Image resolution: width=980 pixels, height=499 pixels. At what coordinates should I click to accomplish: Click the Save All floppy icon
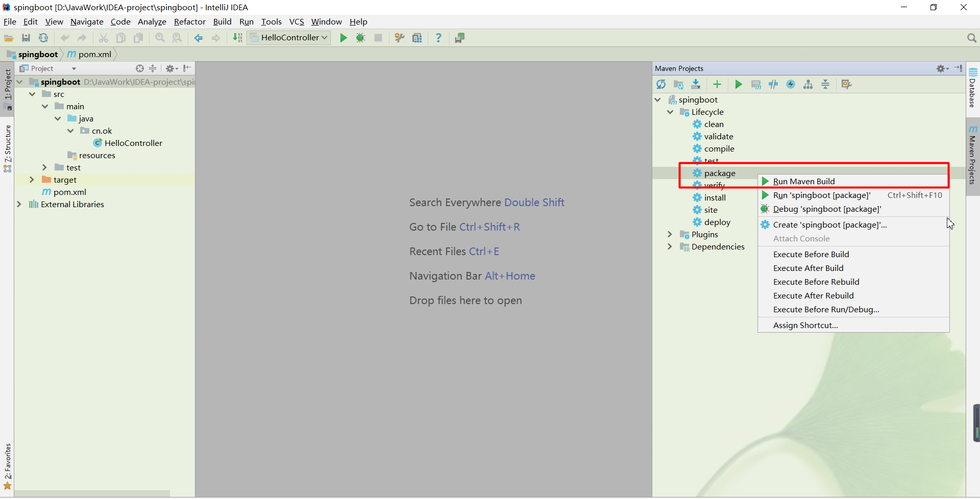26,38
